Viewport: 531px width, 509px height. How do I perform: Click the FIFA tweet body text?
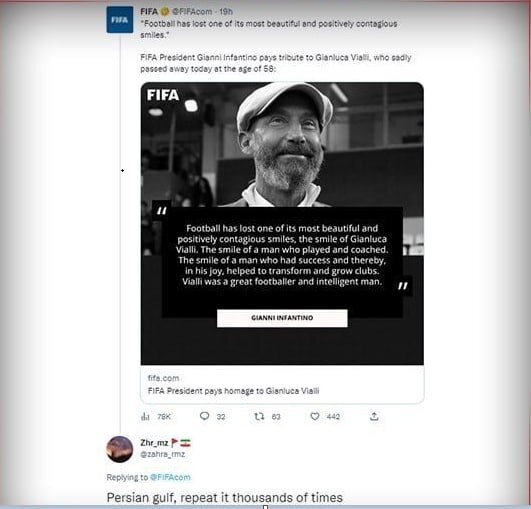tap(276, 46)
